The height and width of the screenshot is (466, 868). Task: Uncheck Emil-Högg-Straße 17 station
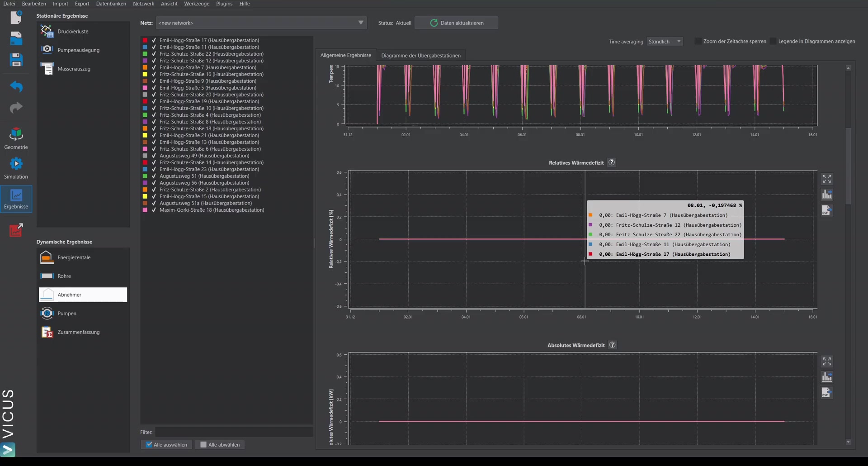154,40
